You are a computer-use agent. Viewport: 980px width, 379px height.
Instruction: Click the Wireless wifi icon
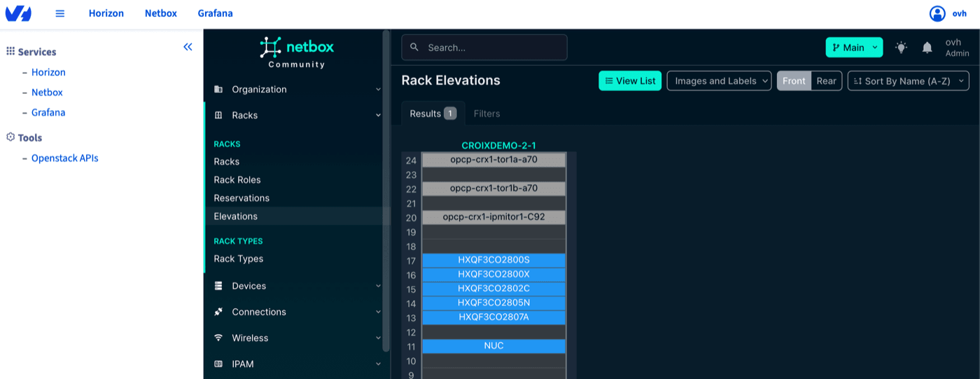click(x=218, y=338)
